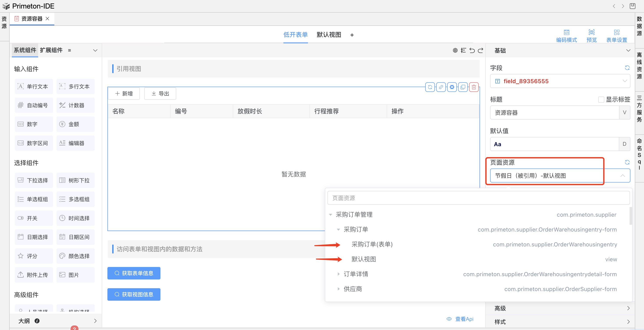Click the undo arrow in canvas toolbar
This screenshot has height=330, width=644.
tap(472, 50)
